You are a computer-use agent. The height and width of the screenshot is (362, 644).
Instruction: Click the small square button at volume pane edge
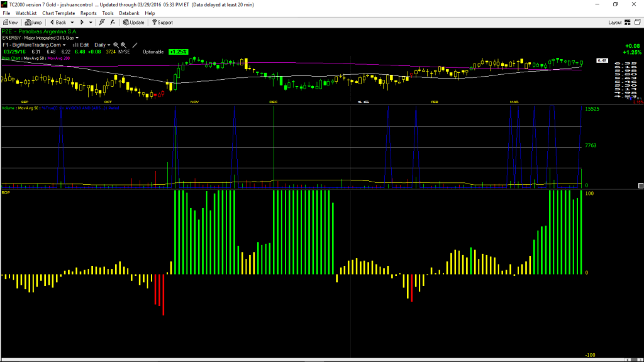pyautogui.click(x=641, y=185)
